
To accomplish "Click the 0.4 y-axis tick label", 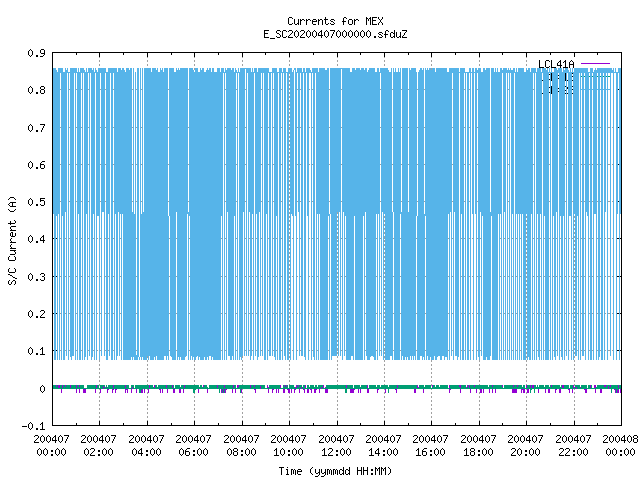I will (x=36, y=239).
